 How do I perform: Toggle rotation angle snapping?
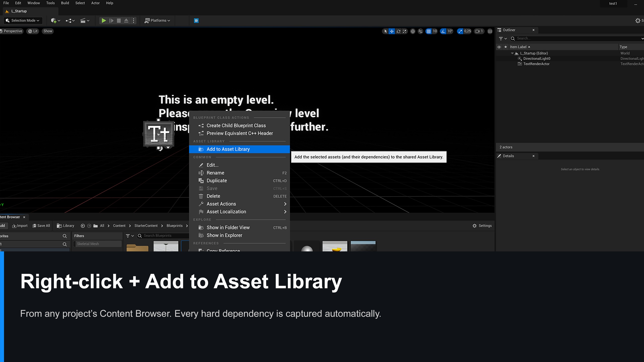pyautogui.click(x=443, y=31)
